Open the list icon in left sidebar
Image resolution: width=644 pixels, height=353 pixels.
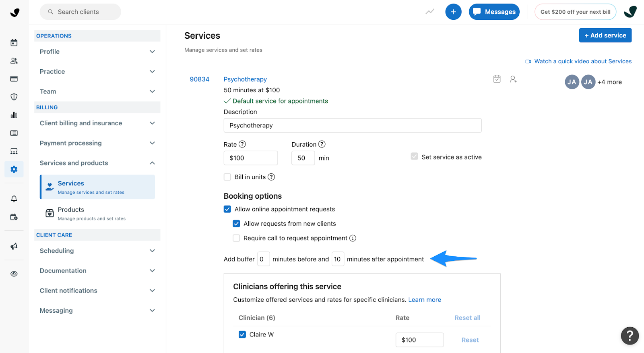(14, 133)
